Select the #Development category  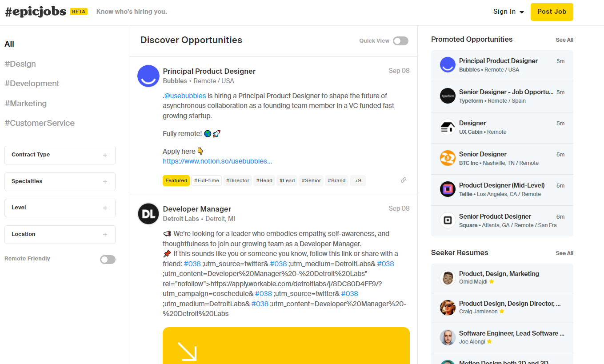point(32,84)
